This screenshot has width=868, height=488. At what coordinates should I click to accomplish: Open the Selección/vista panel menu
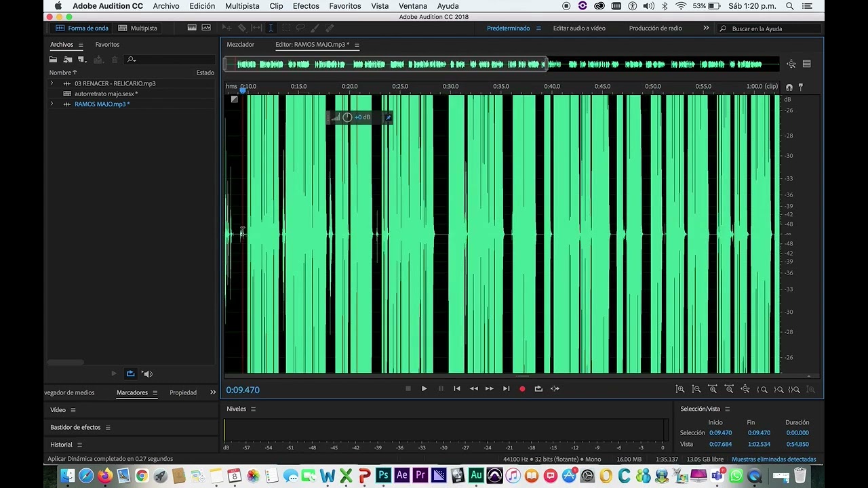(x=727, y=409)
